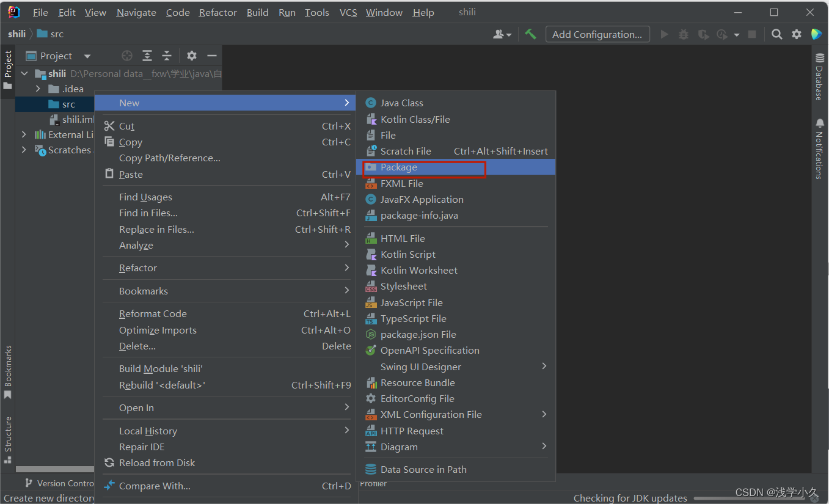Click the Run triangle icon

pos(665,34)
